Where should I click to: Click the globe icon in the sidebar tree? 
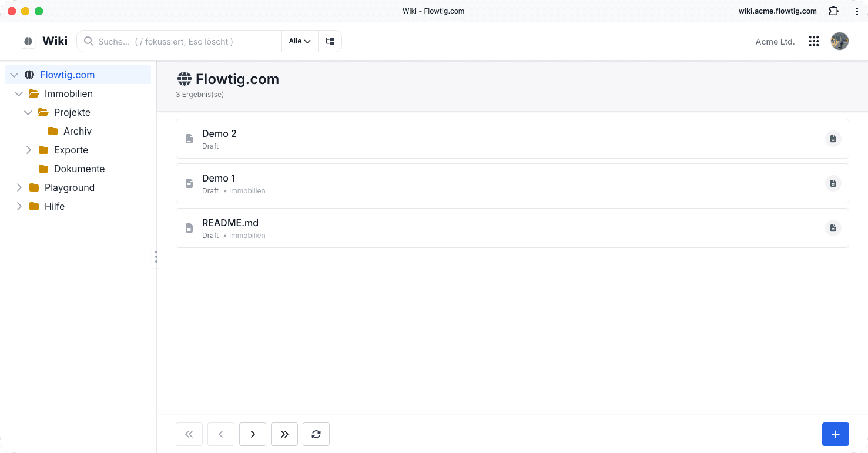(x=29, y=75)
